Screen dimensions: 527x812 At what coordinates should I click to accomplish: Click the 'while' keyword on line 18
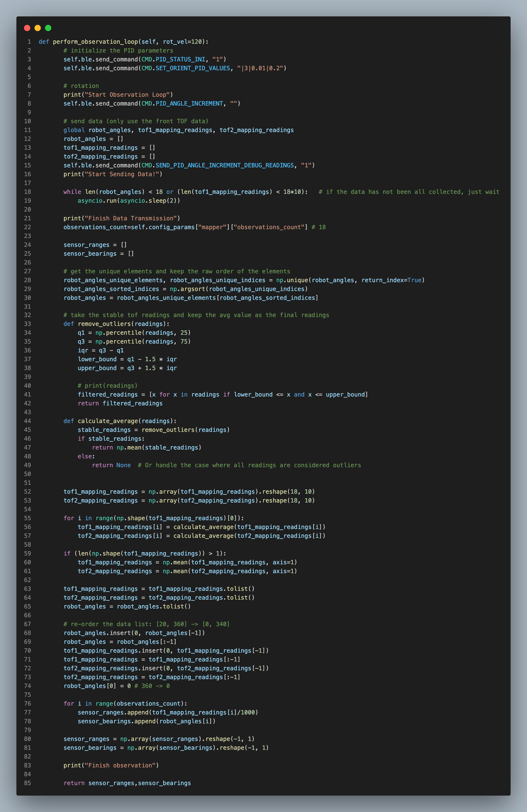pos(72,192)
